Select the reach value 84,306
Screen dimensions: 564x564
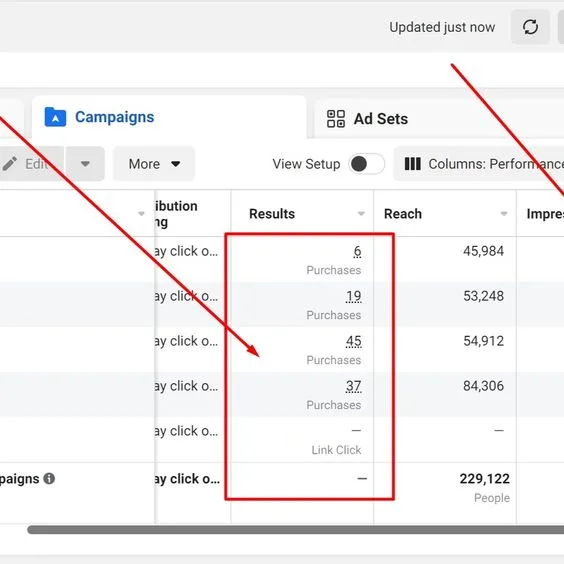click(x=483, y=386)
